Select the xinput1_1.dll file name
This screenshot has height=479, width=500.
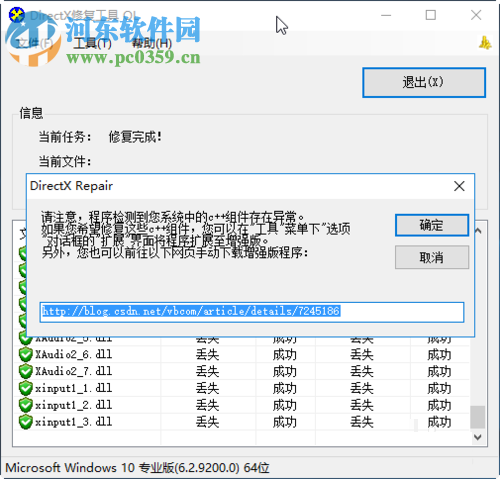[x=74, y=388]
